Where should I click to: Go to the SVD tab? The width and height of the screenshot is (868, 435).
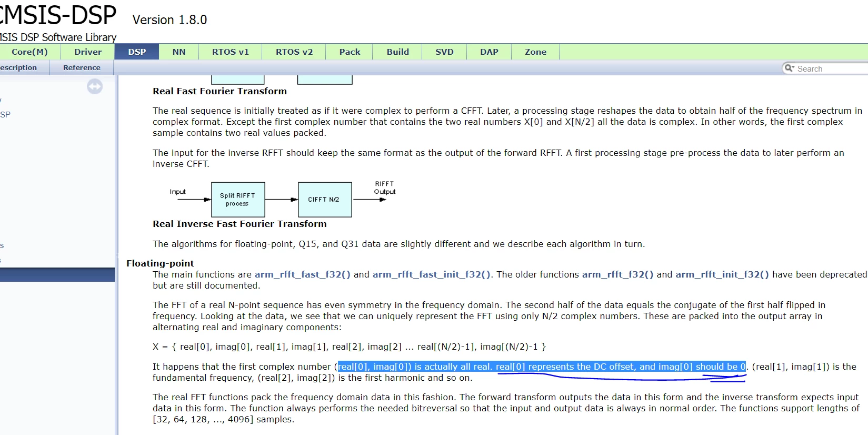(x=444, y=52)
